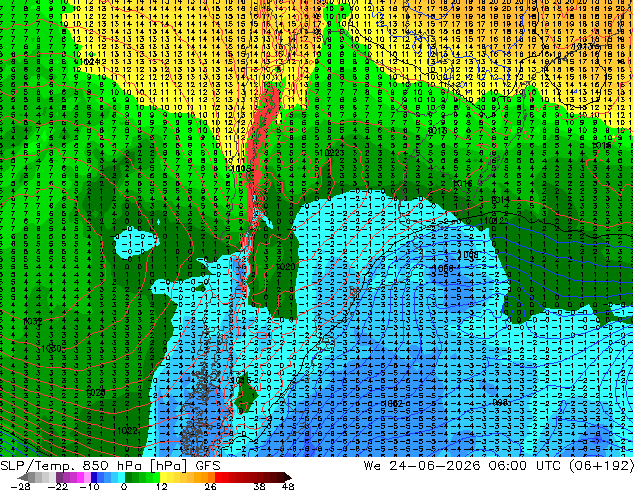Viewport: 634px width, 490px height.
Task: Click the legend value "48"
Action: [288, 486]
